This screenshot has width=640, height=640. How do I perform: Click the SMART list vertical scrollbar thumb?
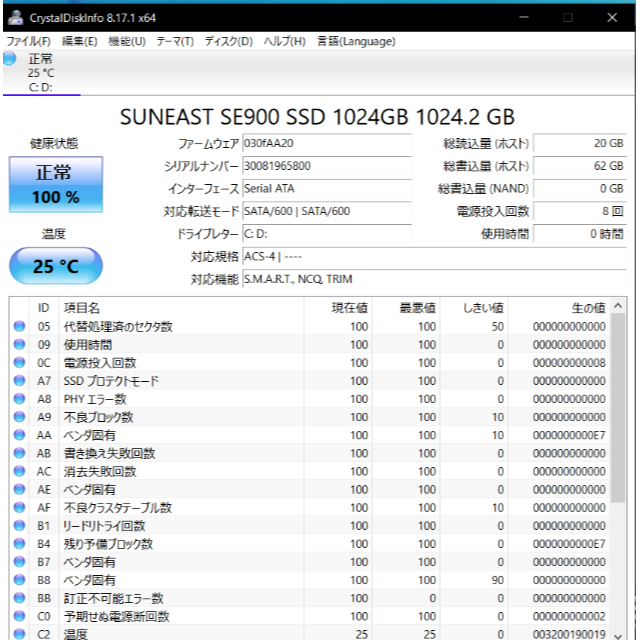pyautogui.click(x=618, y=408)
